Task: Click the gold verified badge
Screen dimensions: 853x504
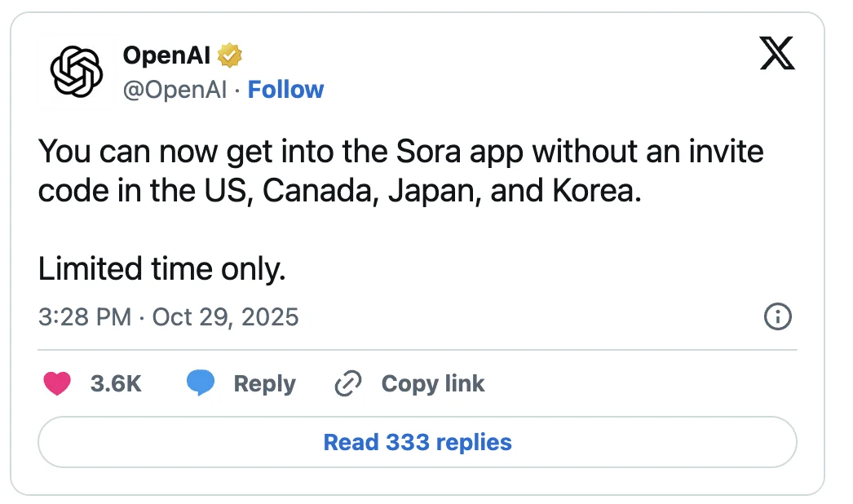Action: 230,55
